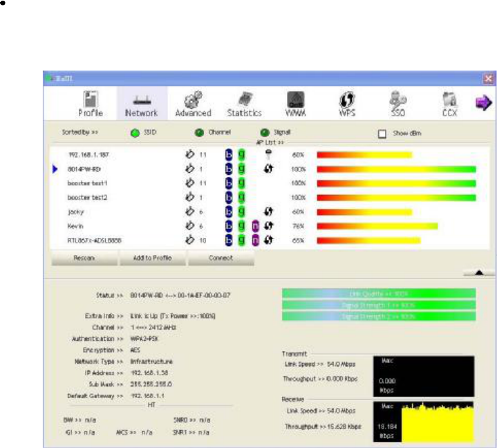Sort AP list by SSID
This screenshot has width=497, height=448.
[135, 133]
